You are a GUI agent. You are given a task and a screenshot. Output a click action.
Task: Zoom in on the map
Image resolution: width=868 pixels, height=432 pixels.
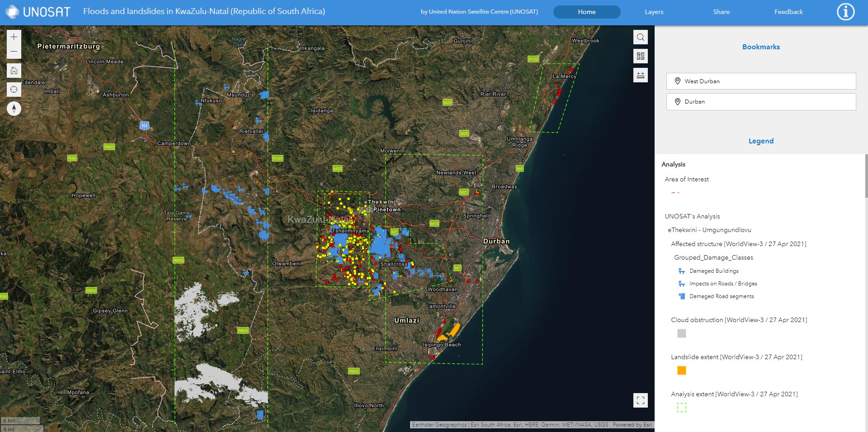coord(14,37)
